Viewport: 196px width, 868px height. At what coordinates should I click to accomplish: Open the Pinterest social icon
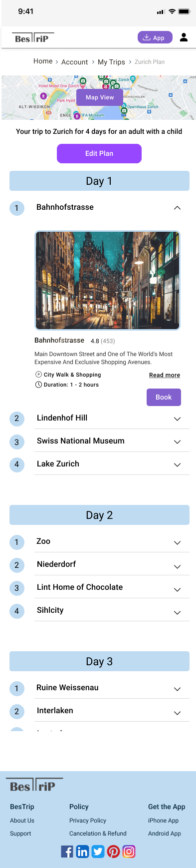[x=114, y=852]
